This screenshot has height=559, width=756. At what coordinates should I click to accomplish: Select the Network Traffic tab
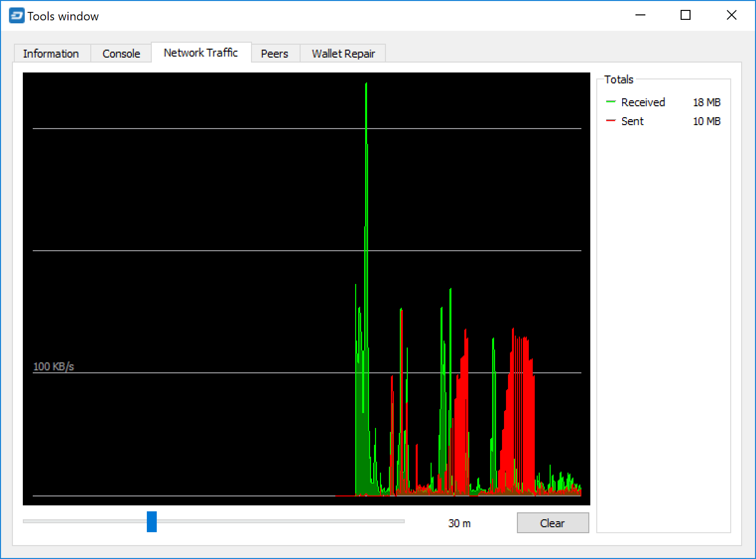201,53
